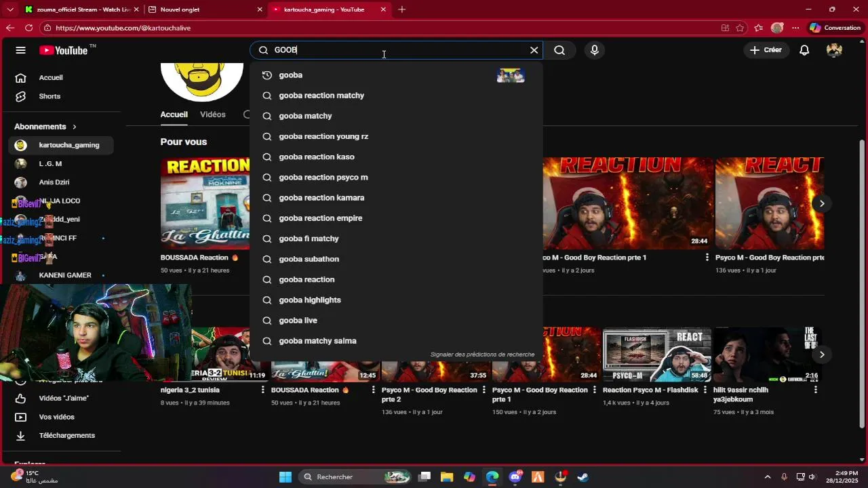Open options for Good Boy Reaction prte 2
The width and height of the screenshot is (868, 488).
[484, 390]
